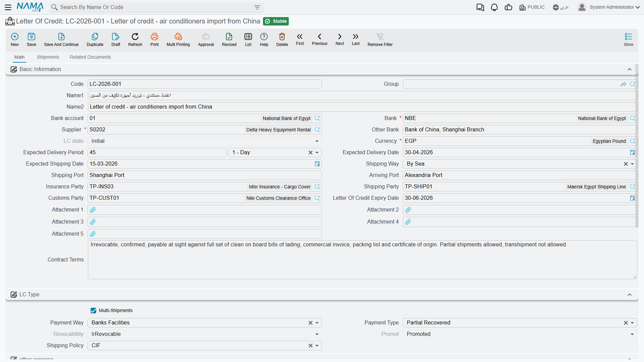This screenshot has height=362, width=644.
Task: Switch language to Arabic
Action: tap(561, 7)
